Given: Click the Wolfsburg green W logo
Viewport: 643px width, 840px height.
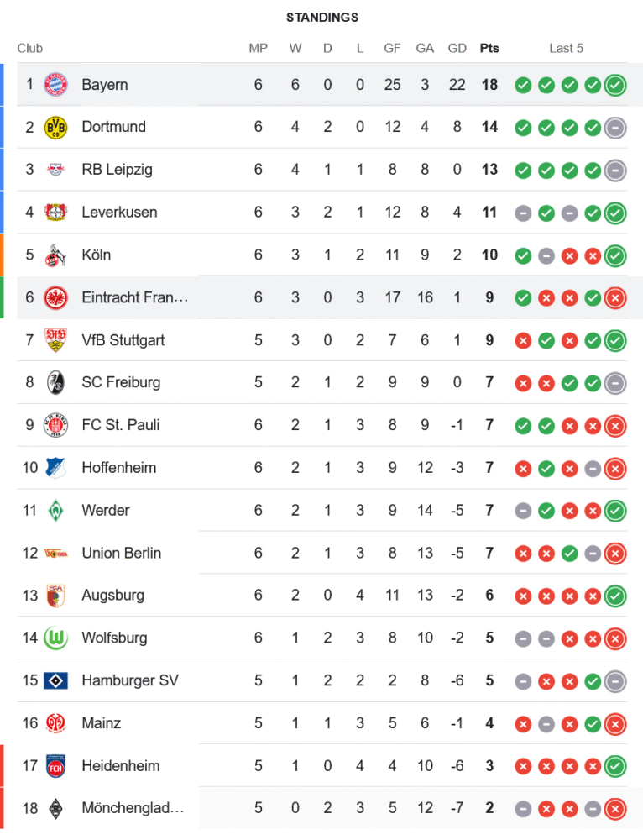Looking at the screenshot, I should pos(55,638).
